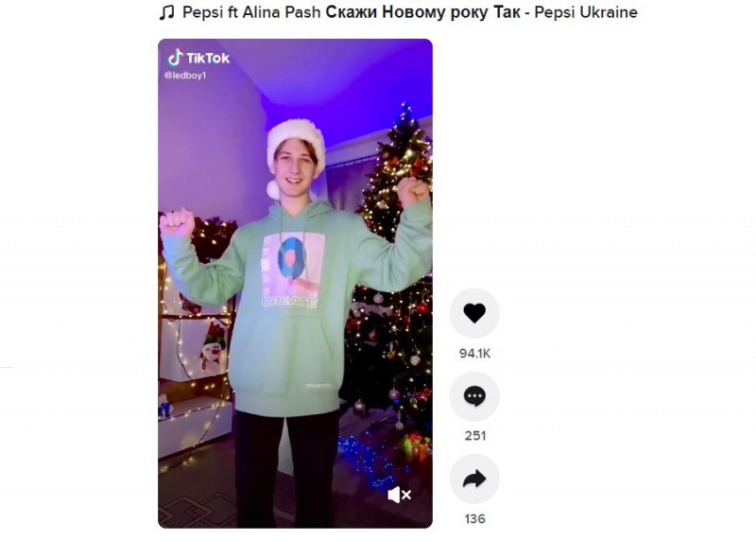
Task: Click the snowman decoration in the video
Action: pyautogui.click(x=214, y=346)
